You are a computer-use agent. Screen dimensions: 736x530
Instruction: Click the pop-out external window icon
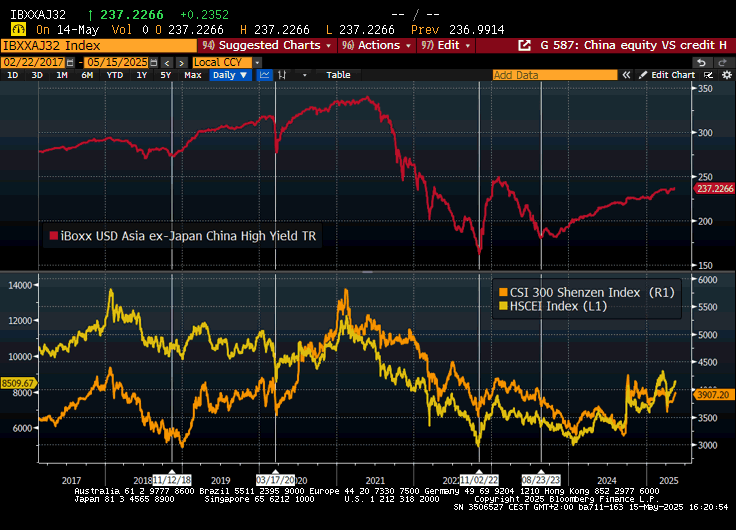tap(524, 46)
